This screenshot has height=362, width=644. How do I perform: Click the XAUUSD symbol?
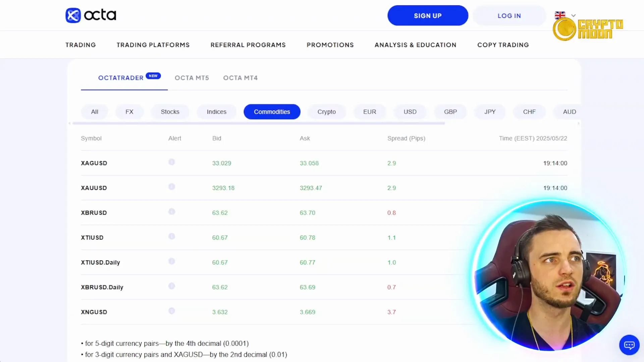click(x=94, y=188)
